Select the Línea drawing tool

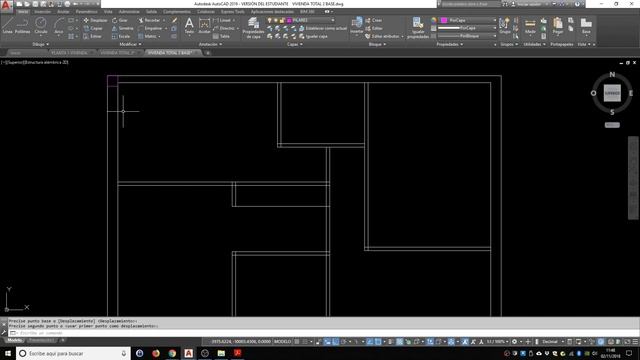tap(7, 25)
